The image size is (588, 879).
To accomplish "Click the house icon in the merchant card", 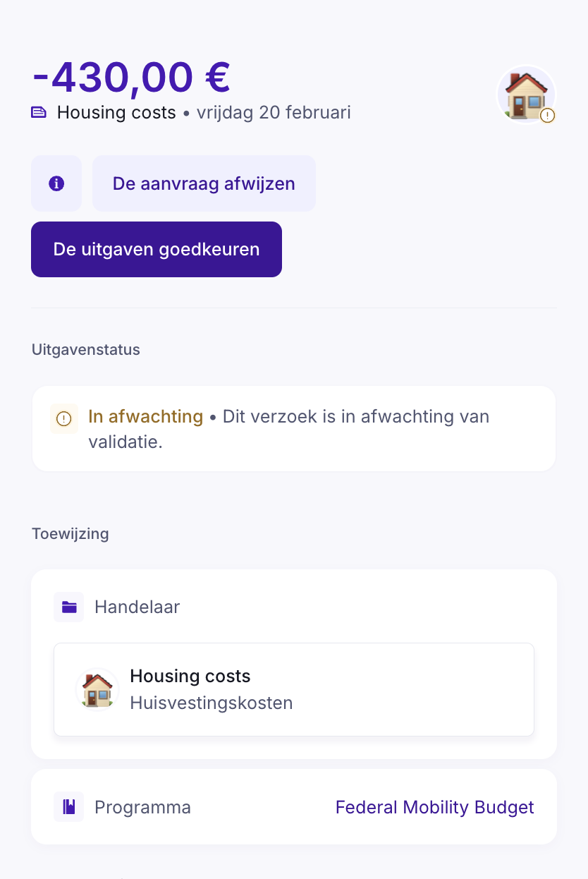I will click(x=97, y=689).
